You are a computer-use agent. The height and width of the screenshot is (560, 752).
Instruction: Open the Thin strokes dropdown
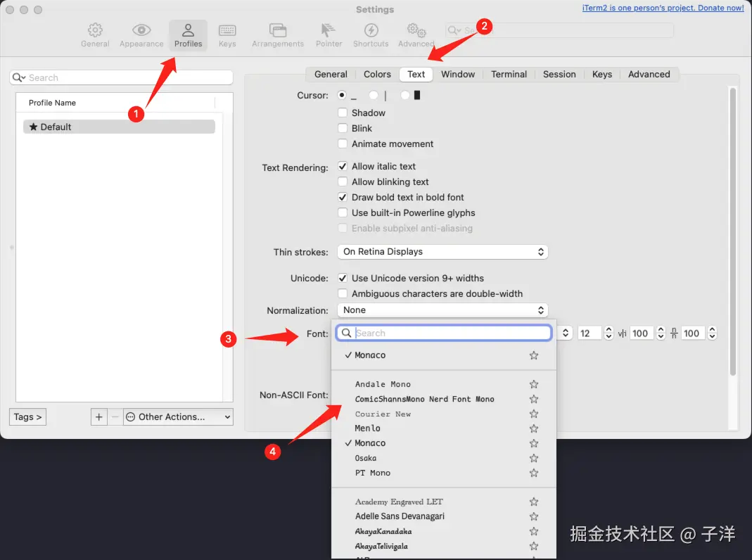point(442,252)
